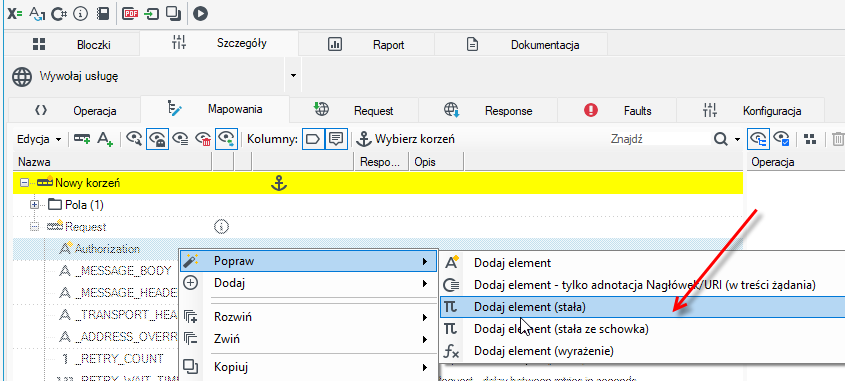Toggle the eye with ghost visibility button
This screenshot has height=381, width=845.
point(157,139)
